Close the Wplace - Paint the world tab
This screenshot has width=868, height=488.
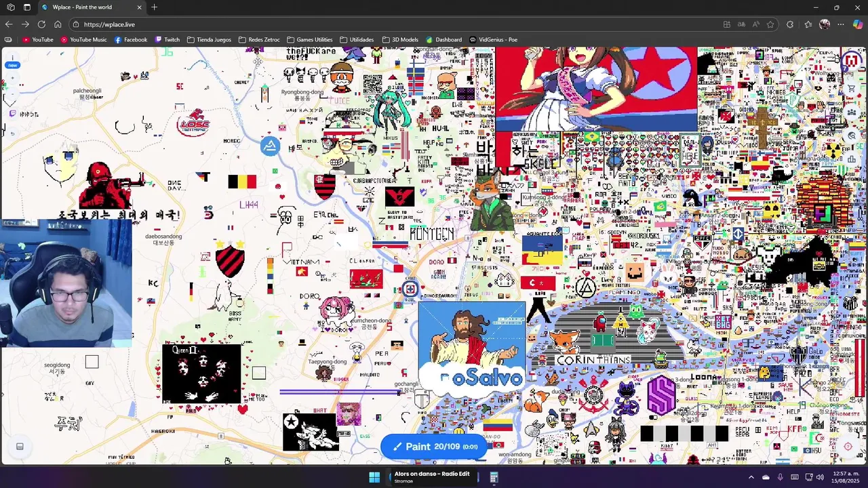point(139,7)
